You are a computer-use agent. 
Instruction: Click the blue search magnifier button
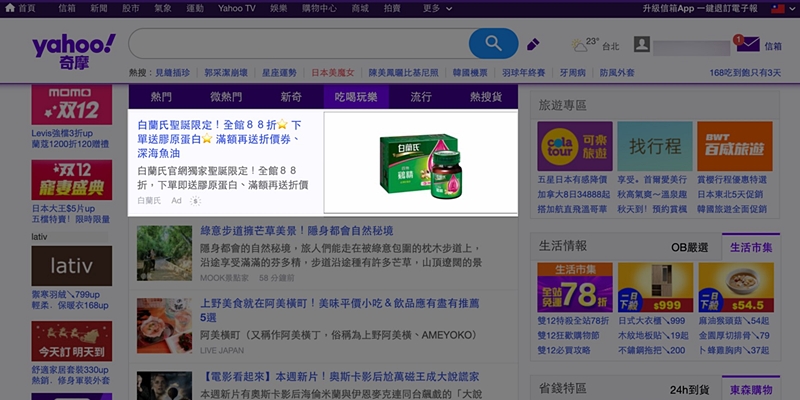pyautogui.click(x=493, y=44)
